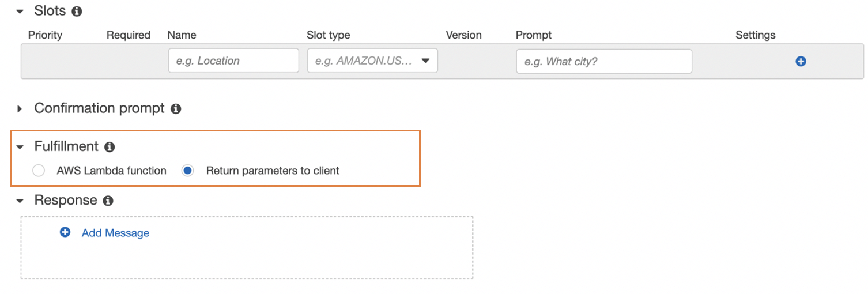Click the Add Message link

point(115,233)
